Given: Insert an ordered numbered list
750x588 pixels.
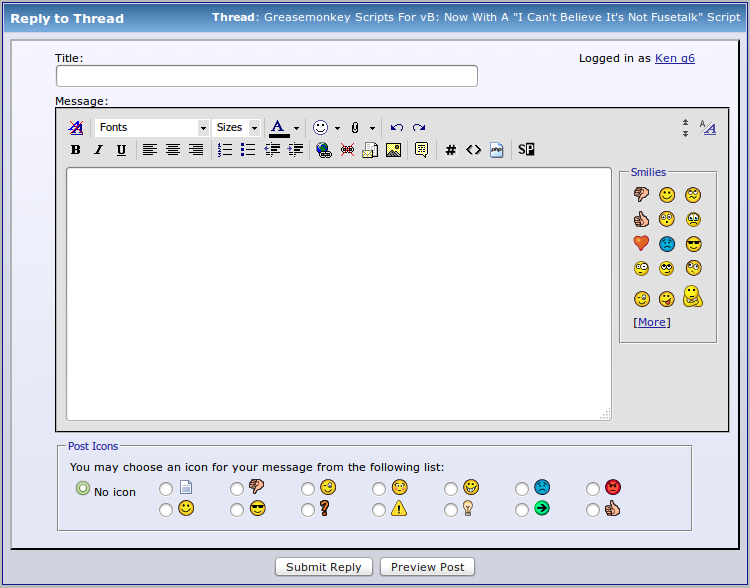Looking at the screenshot, I should point(225,150).
